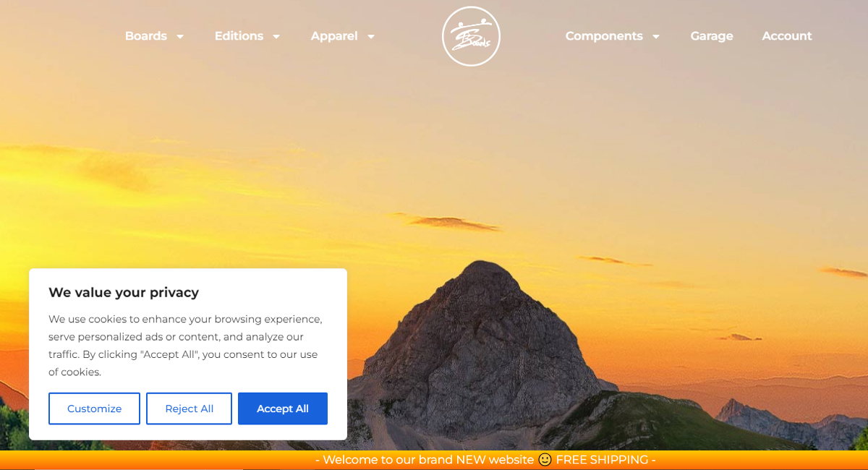868x470 pixels.
Task: Select the Apparel menu item
Action: click(334, 36)
